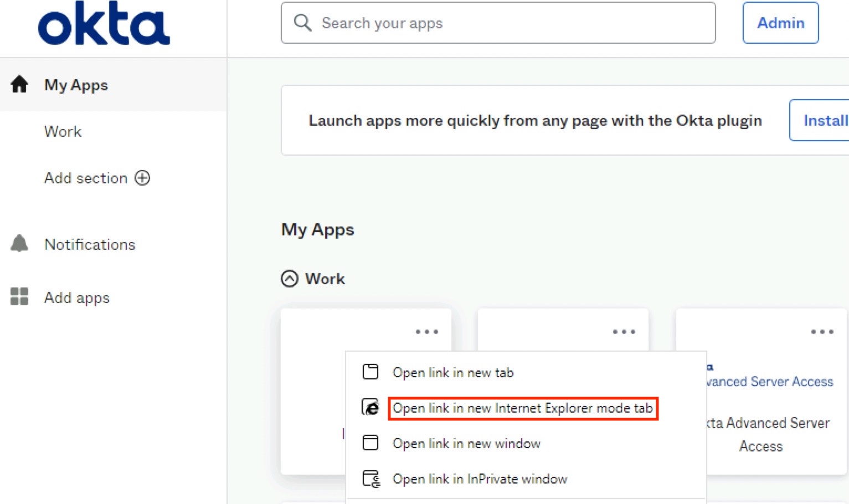Click the Launch apps more quickly banner text

click(x=535, y=121)
